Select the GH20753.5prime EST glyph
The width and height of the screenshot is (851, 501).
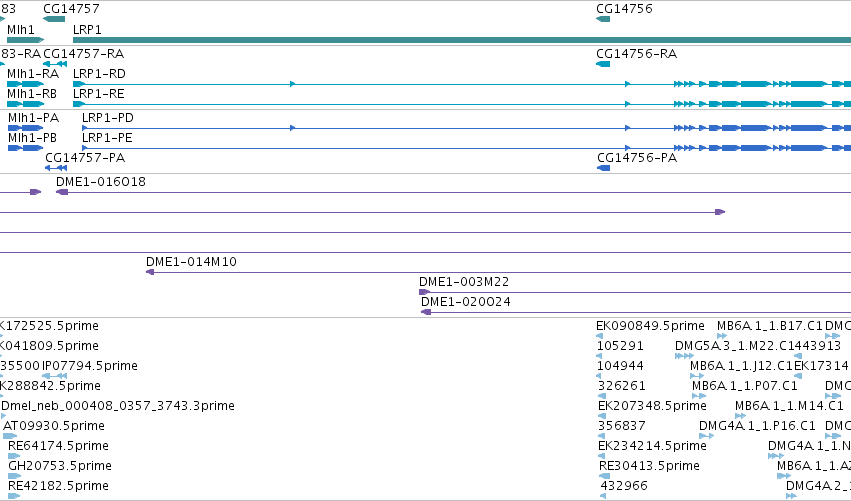pos(14,476)
